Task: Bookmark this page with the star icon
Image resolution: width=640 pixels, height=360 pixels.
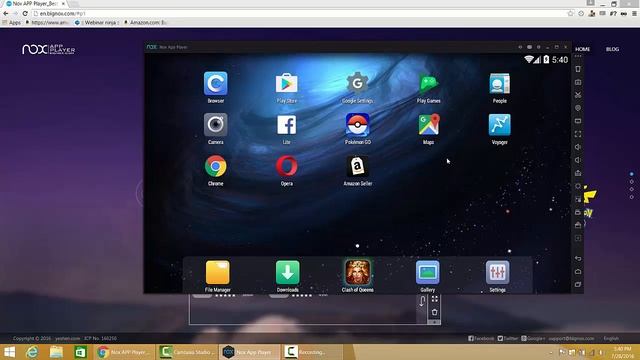Action: (x=570, y=13)
